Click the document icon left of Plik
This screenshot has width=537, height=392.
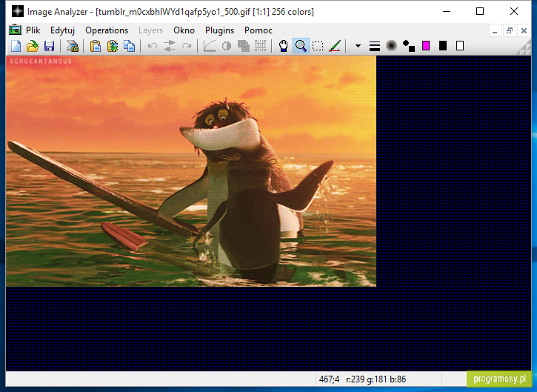pyautogui.click(x=15, y=30)
